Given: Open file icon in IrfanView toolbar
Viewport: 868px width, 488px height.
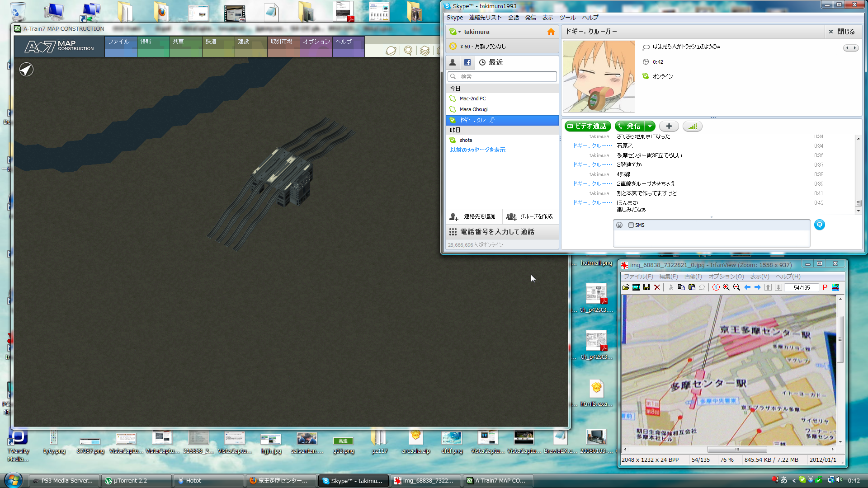Looking at the screenshot, I should pos(626,287).
